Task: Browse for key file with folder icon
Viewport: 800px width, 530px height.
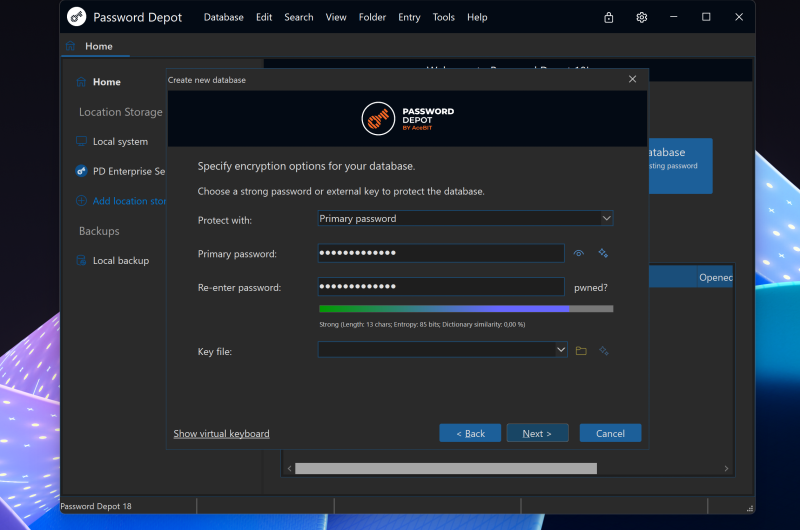Action: tap(581, 350)
